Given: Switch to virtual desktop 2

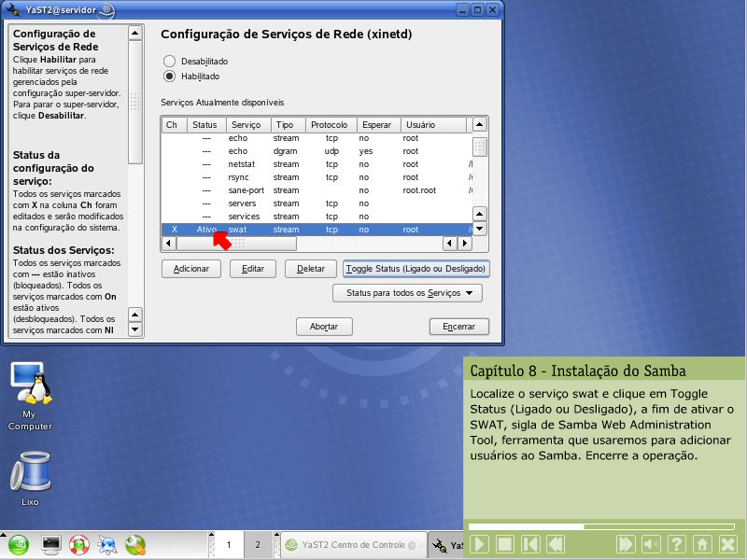Looking at the screenshot, I should (258, 544).
